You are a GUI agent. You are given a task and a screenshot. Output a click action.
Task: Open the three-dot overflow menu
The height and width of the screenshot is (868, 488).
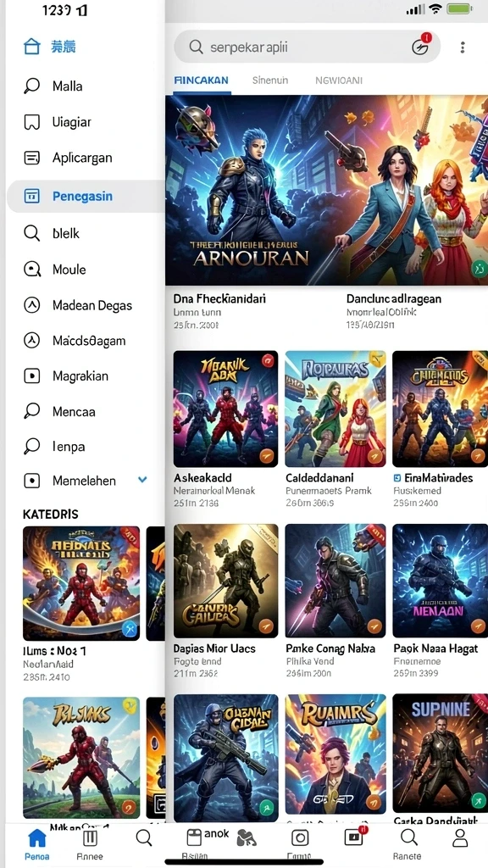(x=463, y=47)
